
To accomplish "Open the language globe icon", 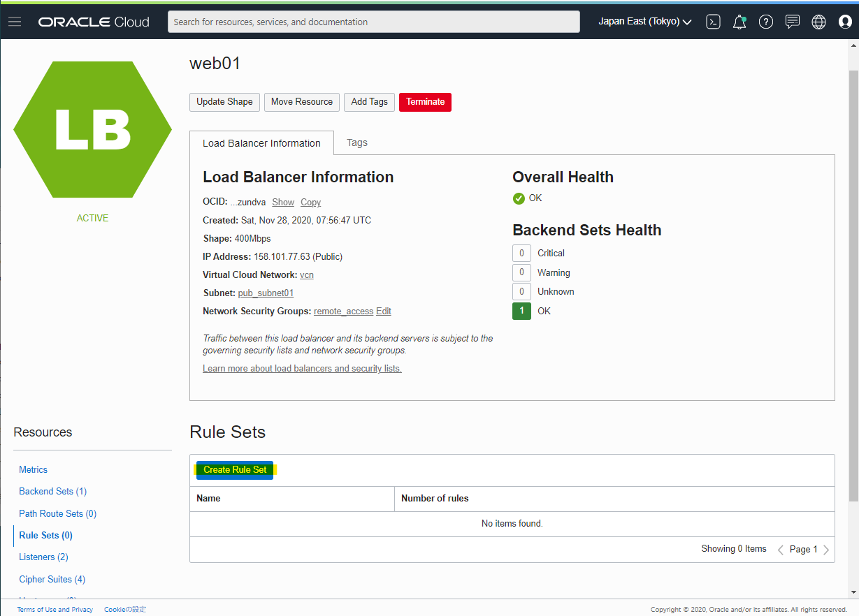I will (x=819, y=22).
